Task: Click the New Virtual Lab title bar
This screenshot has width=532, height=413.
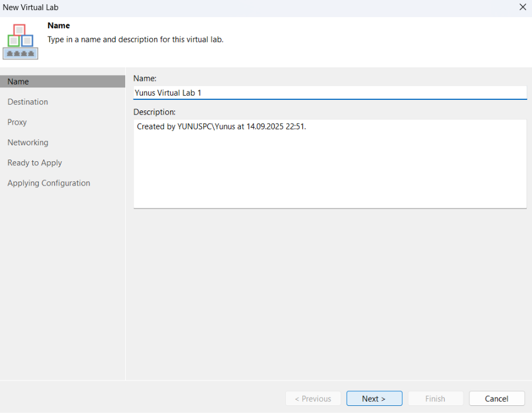Action: pyautogui.click(x=236, y=7)
